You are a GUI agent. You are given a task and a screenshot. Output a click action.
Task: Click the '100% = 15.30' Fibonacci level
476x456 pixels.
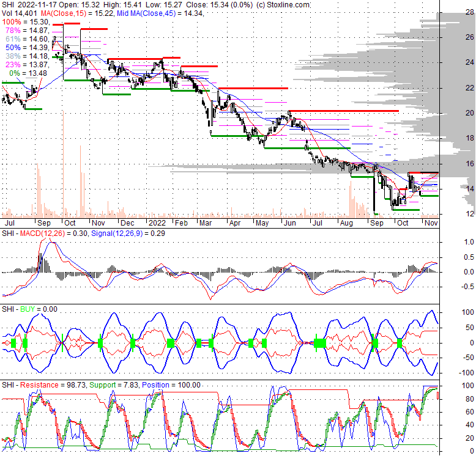click(26, 22)
